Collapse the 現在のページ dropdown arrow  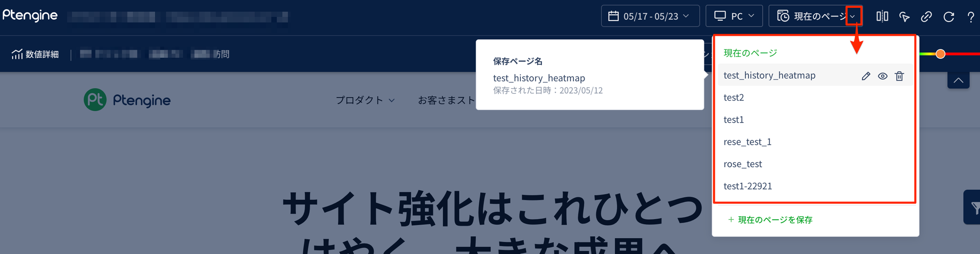click(853, 16)
